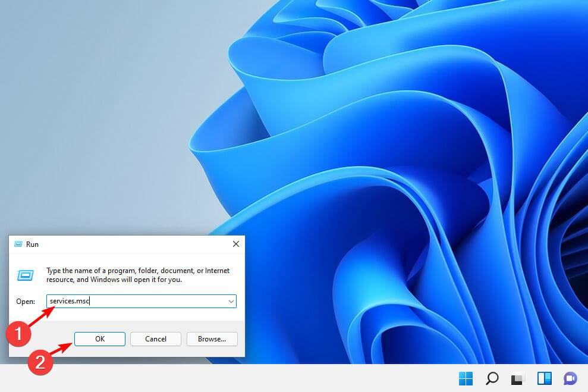Image resolution: width=588 pixels, height=392 pixels.
Task: Open the Widgets panel icon
Action: coord(544,378)
